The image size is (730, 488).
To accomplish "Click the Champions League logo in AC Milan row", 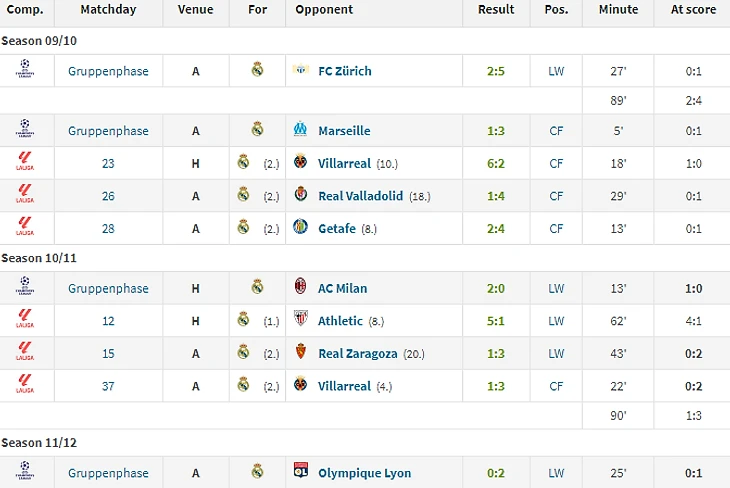I will [25, 286].
